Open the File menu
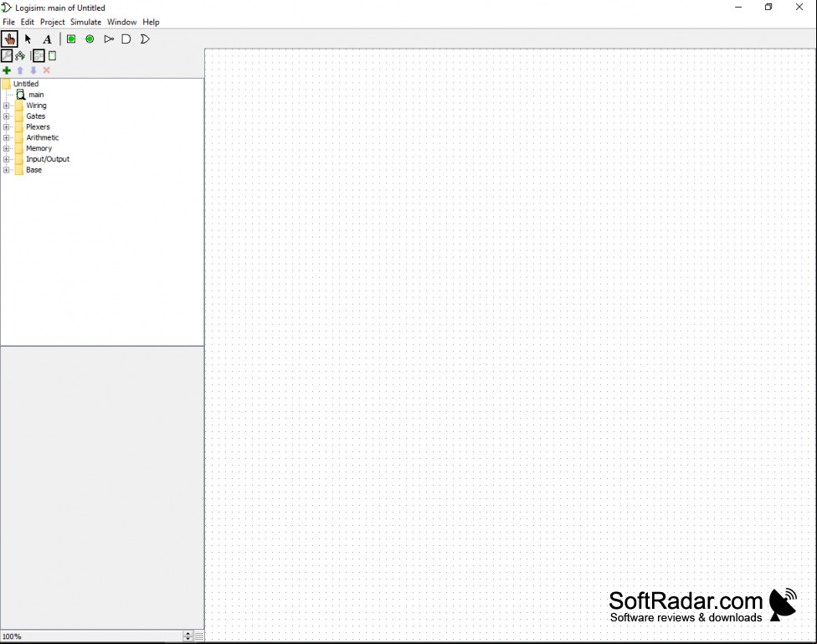Image resolution: width=817 pixels, height=644 pixels. point(9,22)
